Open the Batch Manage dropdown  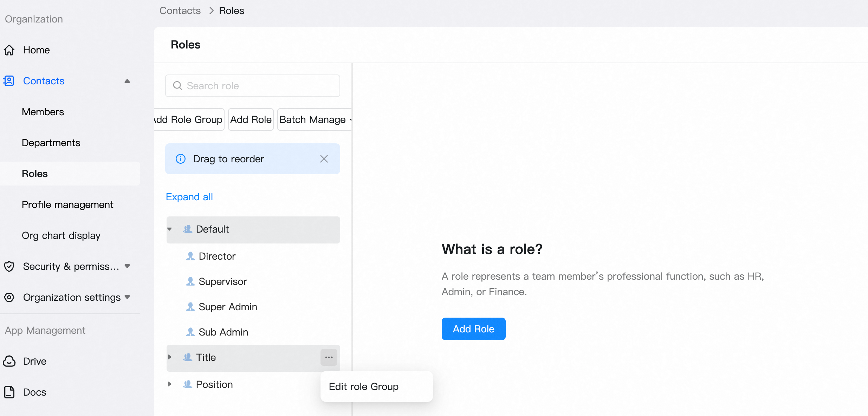[x=315, y=119]
